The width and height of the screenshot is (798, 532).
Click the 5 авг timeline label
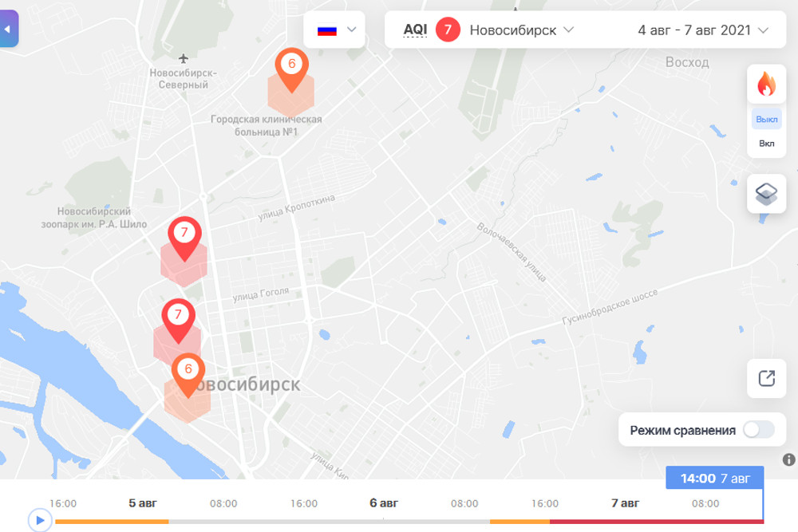coord(143,503)
